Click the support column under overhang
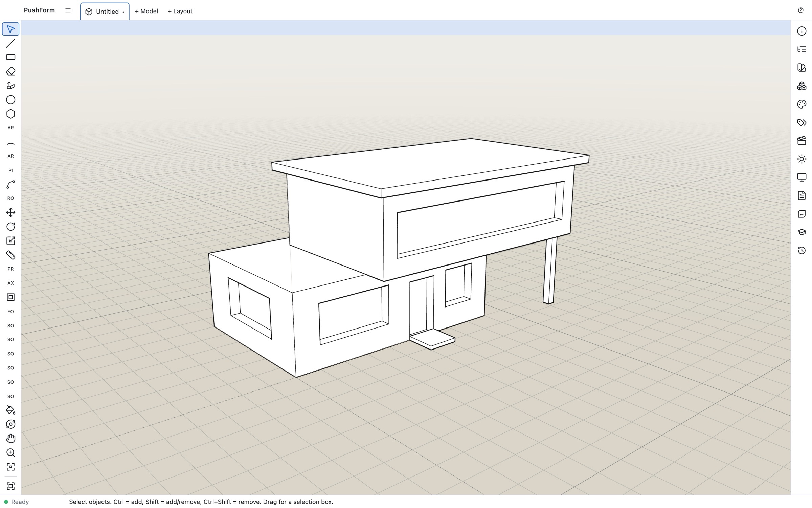This screenshot has height=508, width=812. 550,270
